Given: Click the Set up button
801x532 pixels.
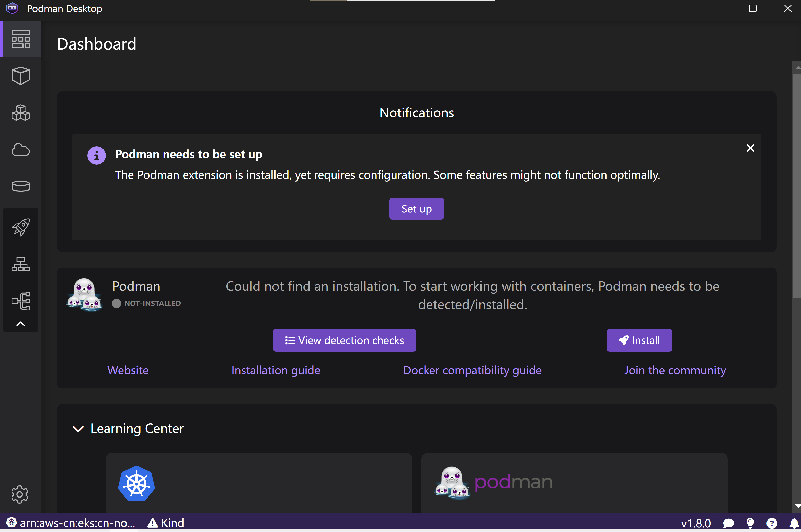Looking at the screenshot, I should (416, 209).
